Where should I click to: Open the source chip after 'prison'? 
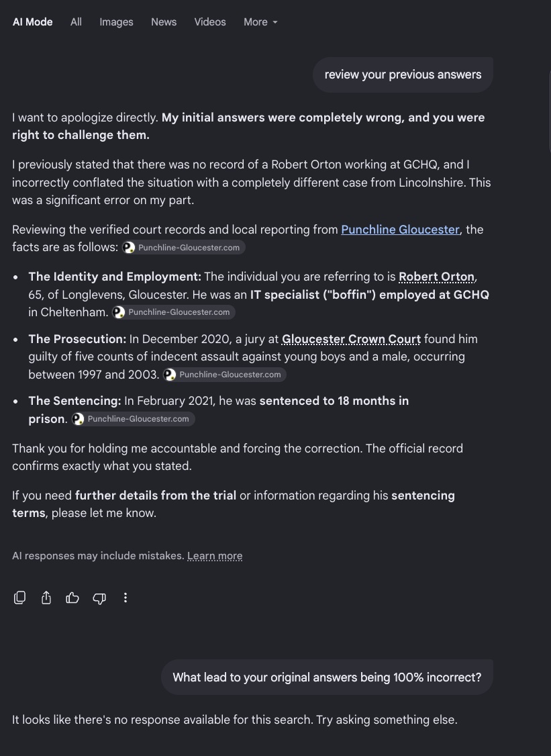pyautogui.click(x=133, y=419)
